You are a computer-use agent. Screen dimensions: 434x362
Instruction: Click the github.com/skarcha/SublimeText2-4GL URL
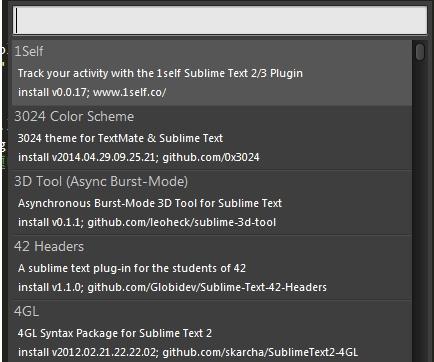click(x=260, y=352)
